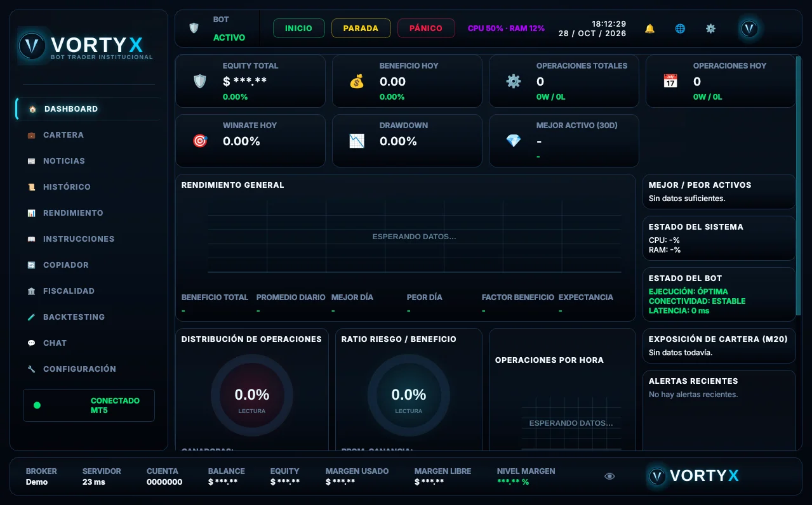Click the globe language icon
This screenshot has height=505, width=812.
680,29
